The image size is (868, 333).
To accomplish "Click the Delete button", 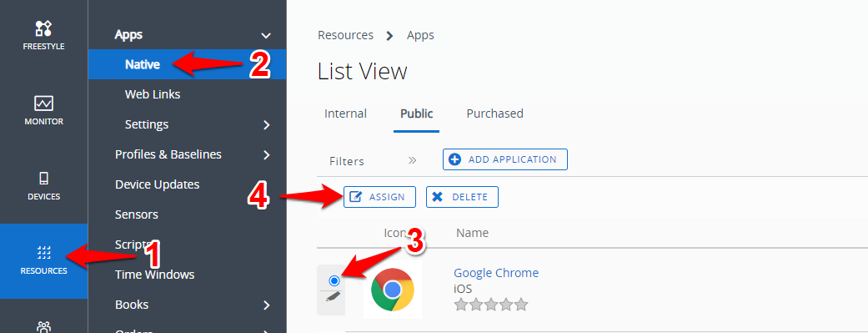I will coord(462,197).
